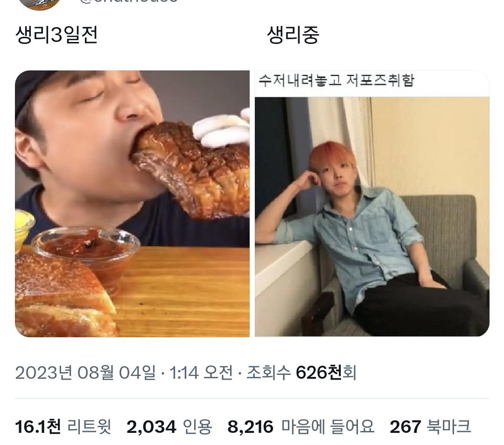Select the tweet text 생리중
Image resolution: width=504 pixels, height=445 pixels.
[x=293, y=35]
